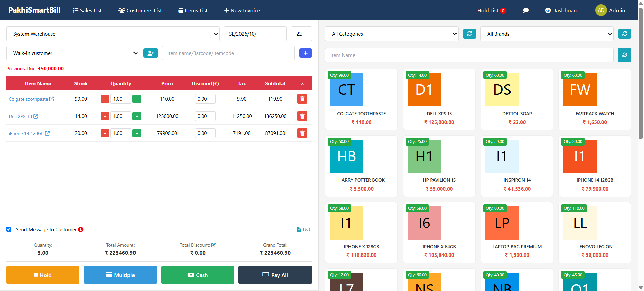Open Dell XPS 13 external link icon
Image resolution: width=644 pixels, height=291 pixels.
tap(36, 116)
